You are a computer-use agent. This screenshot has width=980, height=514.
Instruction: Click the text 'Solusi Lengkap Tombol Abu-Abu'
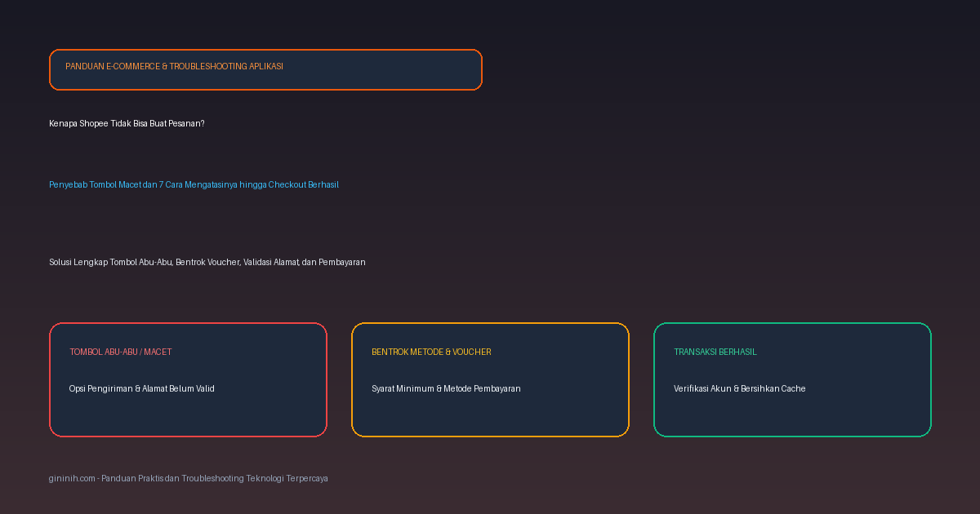pyautogui.click(x=110, y=262)
